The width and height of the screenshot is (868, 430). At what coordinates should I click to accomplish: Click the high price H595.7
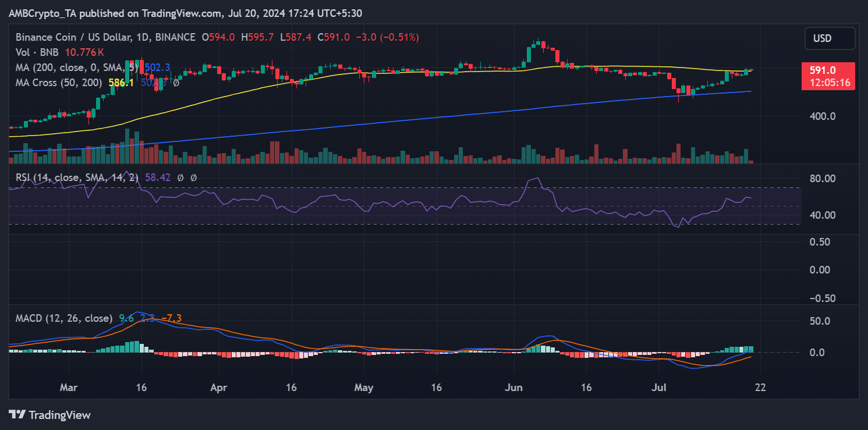pos(257,37)
